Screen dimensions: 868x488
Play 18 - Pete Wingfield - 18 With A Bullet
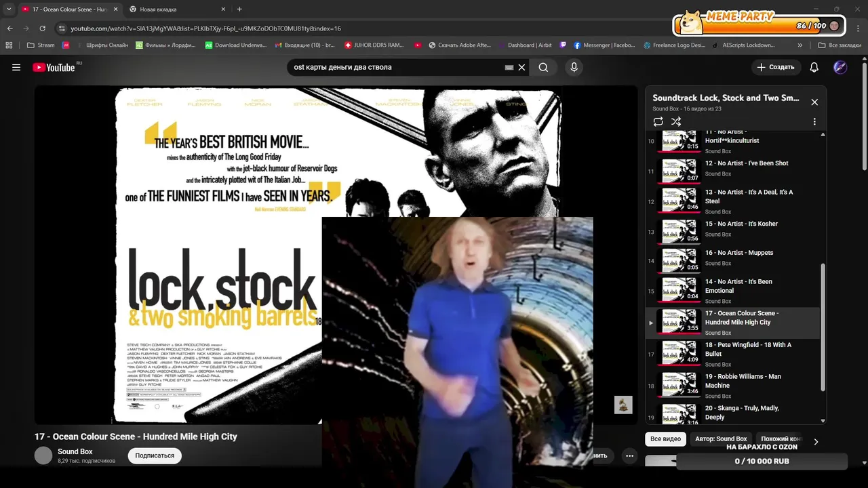click(x=732, y=354)
